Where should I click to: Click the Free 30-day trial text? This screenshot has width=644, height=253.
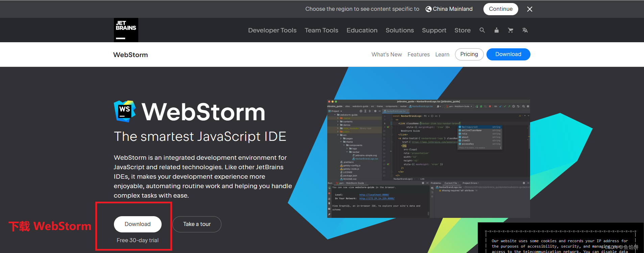[x=138, y=240]
